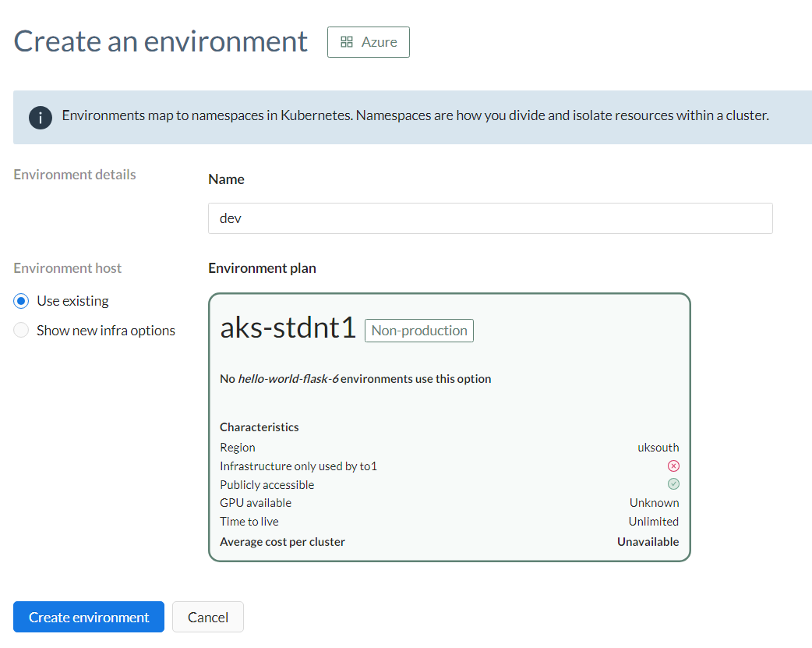Click the Name input containing 'dev'
812x648 pixels.
tap(489, 218)
